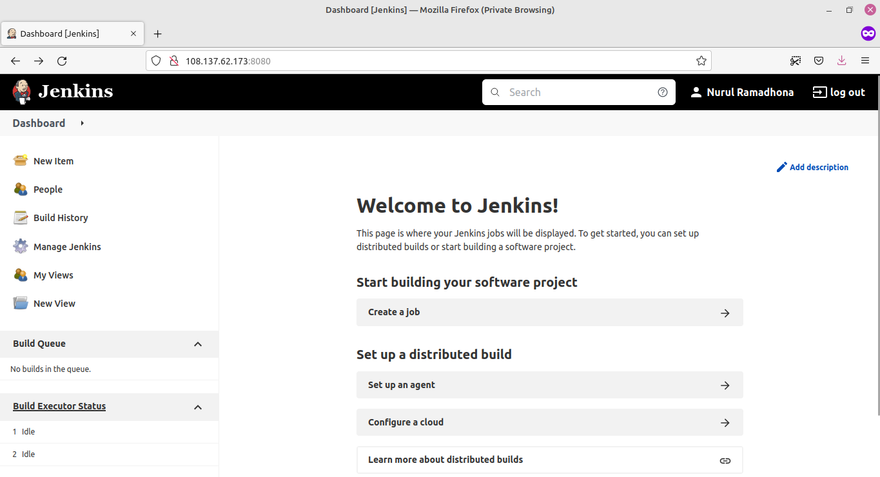The height and width of the screenshot is (477, 880).
Task: Collapse the Build Executor Status chevron
Action: click(x=198, y=407)
